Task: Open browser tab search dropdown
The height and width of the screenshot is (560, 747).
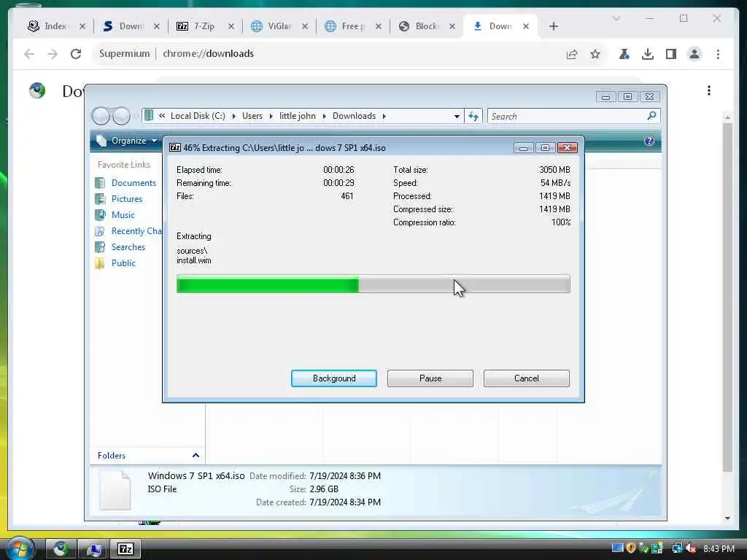Action: (x=616, y=18)
